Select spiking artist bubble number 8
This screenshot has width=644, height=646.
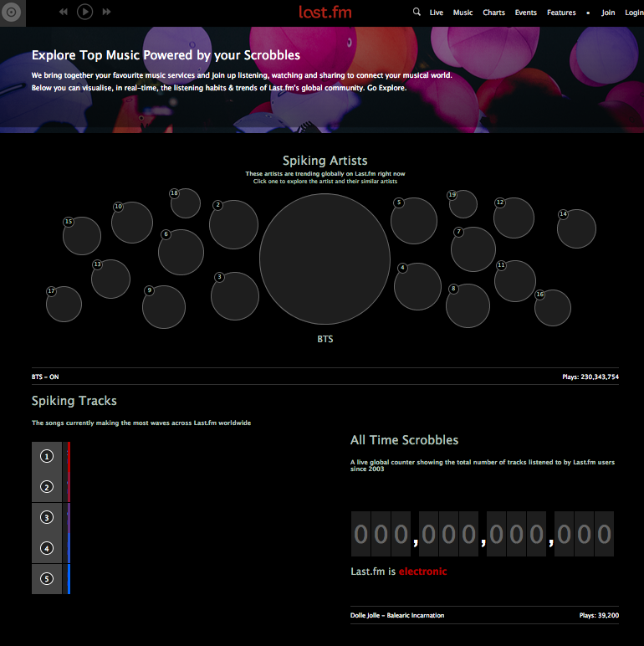pos(468,305)
